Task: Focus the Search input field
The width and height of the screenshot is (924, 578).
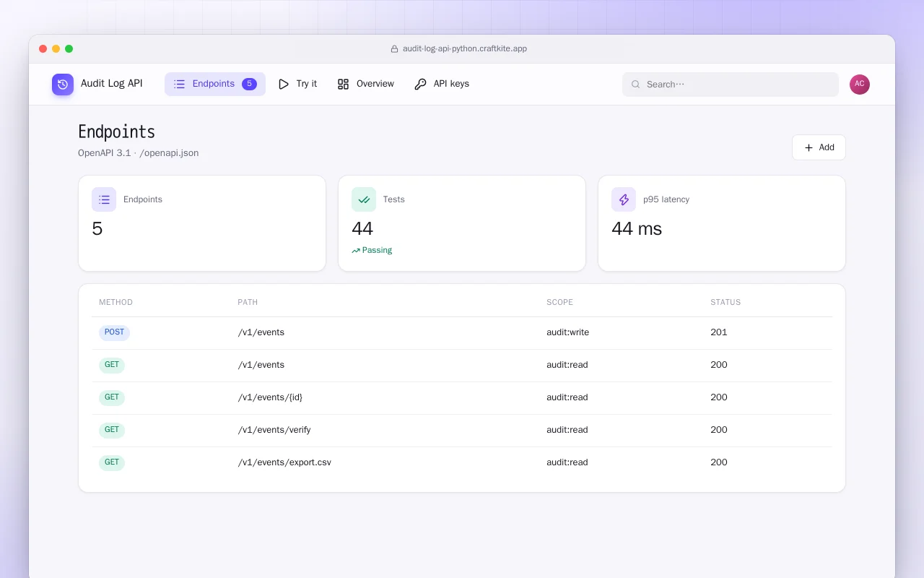Action: 731,85
